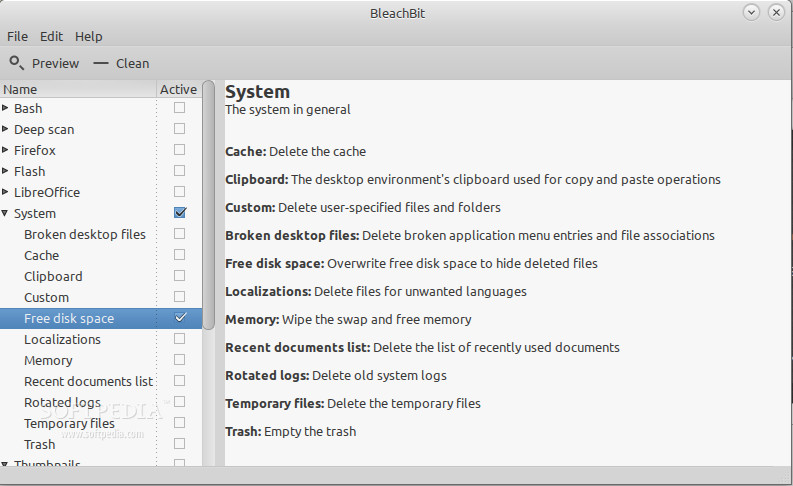Close the BleachBit window

pos(775,12)
